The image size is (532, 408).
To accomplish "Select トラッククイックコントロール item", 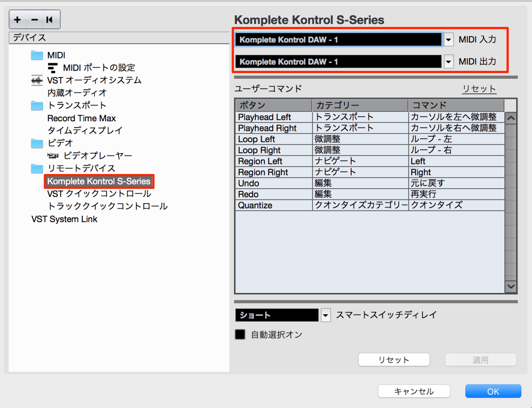I will tap(107, 206).
